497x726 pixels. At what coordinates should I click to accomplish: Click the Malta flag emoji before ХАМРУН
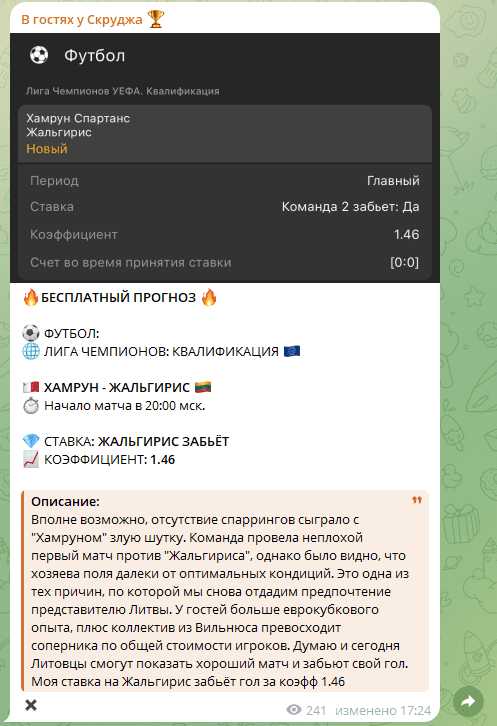point(31,387)
